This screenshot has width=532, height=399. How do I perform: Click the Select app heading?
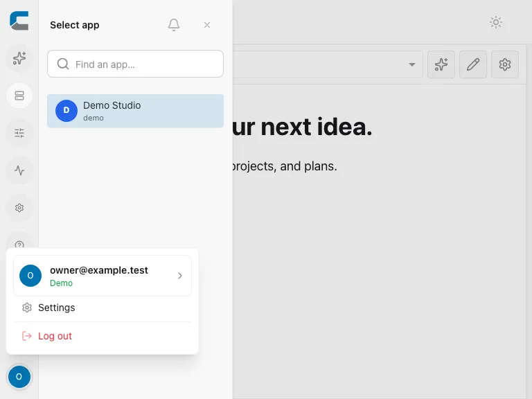(x=75, y=25)
